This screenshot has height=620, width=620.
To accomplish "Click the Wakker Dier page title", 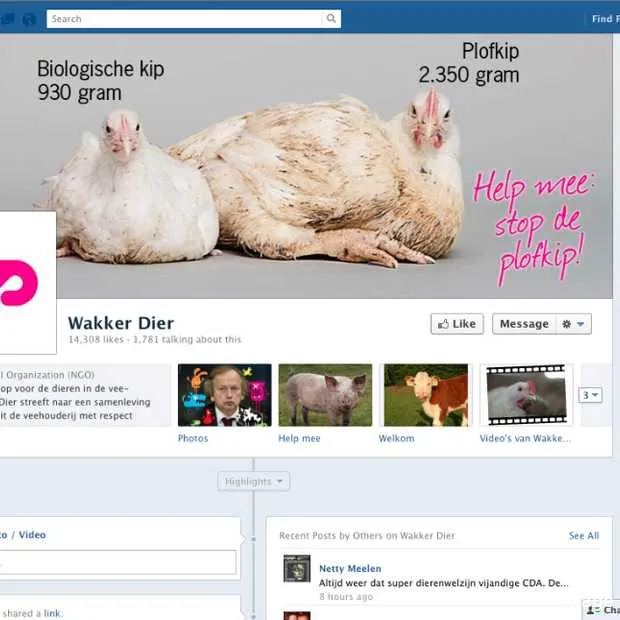I will 121,323.
